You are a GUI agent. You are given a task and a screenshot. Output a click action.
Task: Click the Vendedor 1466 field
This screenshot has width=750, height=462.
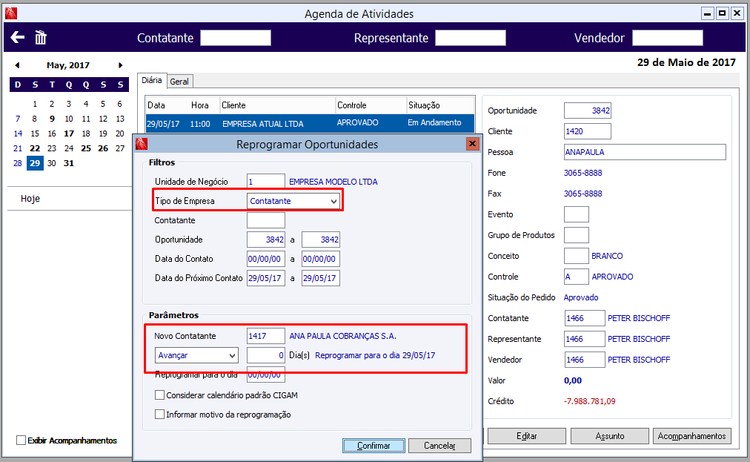[x=585, y=360]
